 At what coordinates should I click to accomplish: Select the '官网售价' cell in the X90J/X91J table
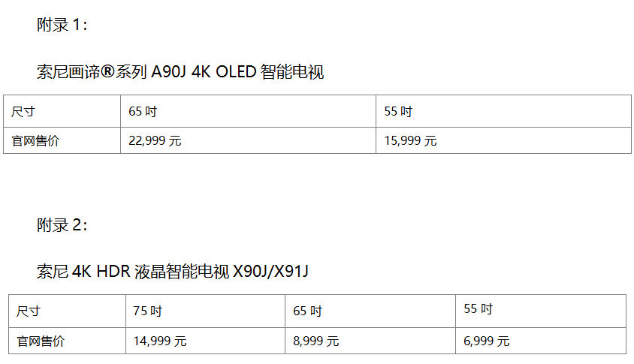tap(41, 341)
